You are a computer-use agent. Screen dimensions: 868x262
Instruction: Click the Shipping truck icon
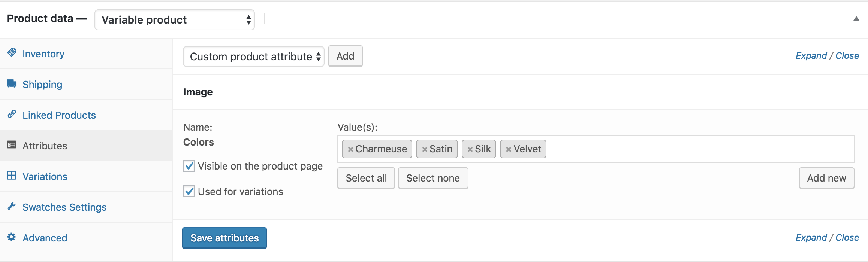pyautogui.click(x=12, y=83)
